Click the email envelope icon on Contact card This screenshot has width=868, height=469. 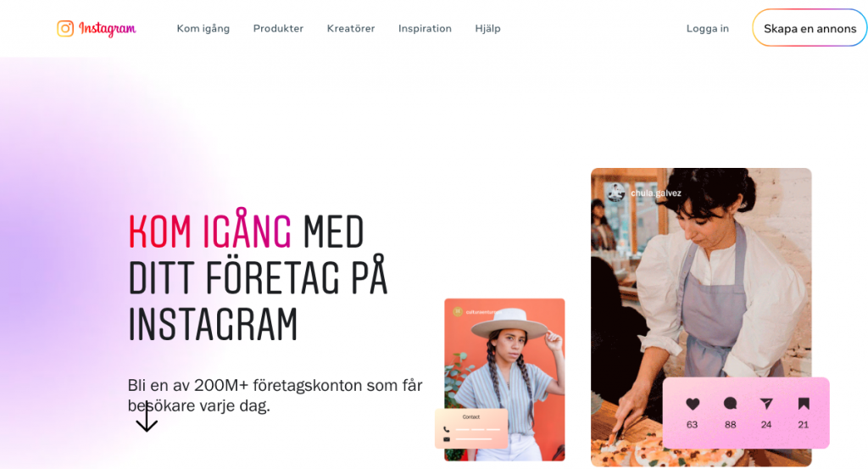click(446, 439)
